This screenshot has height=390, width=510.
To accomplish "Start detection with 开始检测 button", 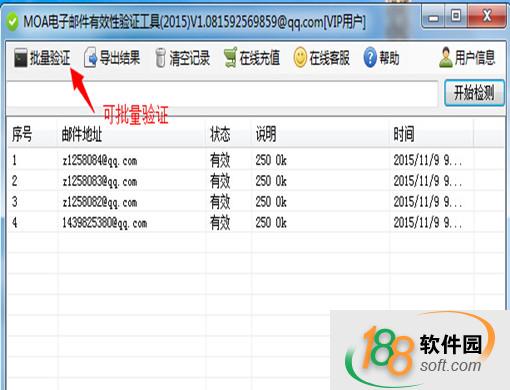I will point(474,93).
